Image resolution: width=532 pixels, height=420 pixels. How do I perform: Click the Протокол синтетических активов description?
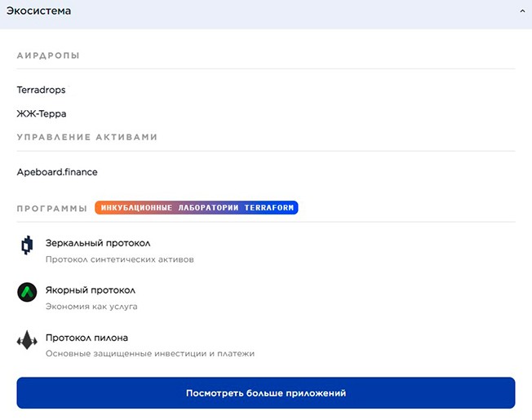coord(120,259)
